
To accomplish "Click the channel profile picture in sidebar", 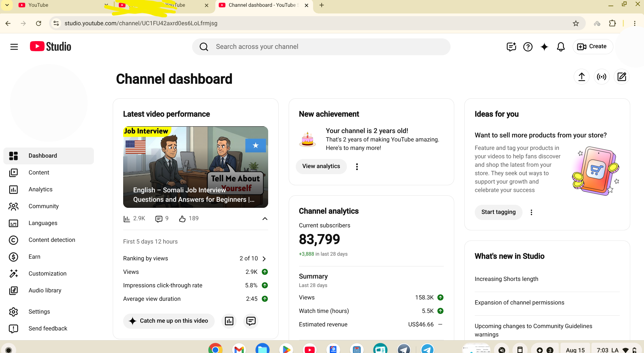I will 49,103.
